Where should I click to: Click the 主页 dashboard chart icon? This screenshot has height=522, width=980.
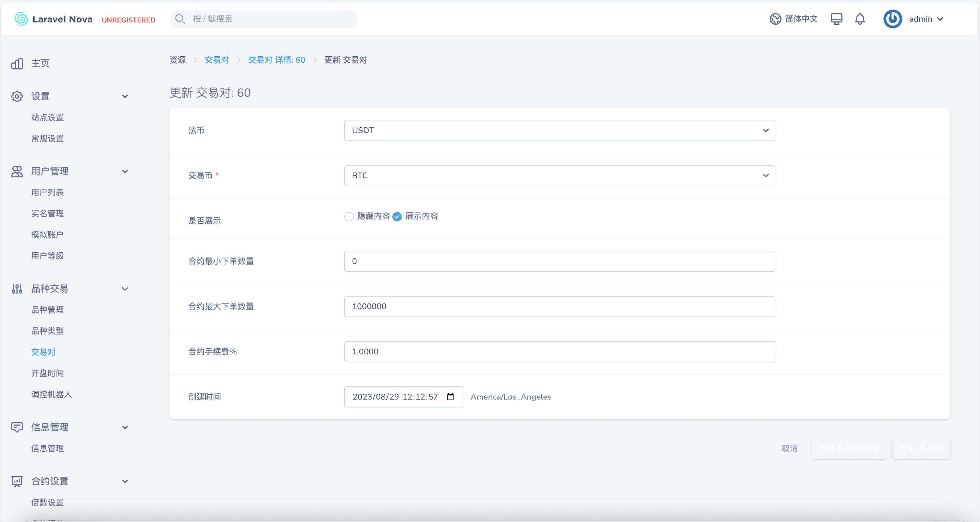tap(17, 64)
